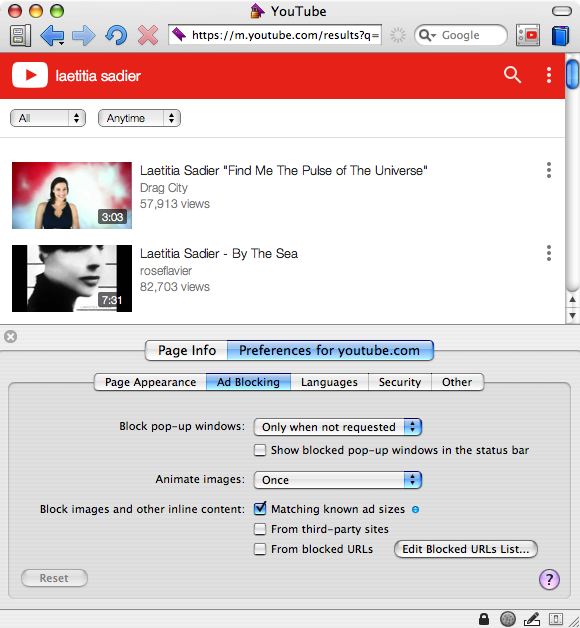Go back with the blue left arrow
This screenshot has height=628, width=580.
click(x=52, y=35)
